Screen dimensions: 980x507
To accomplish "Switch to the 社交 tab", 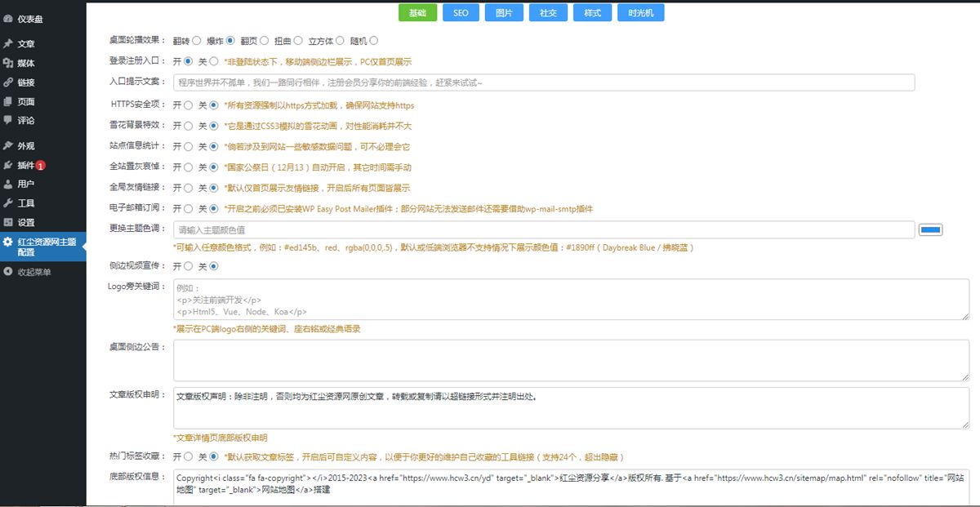I will point(549,13).
